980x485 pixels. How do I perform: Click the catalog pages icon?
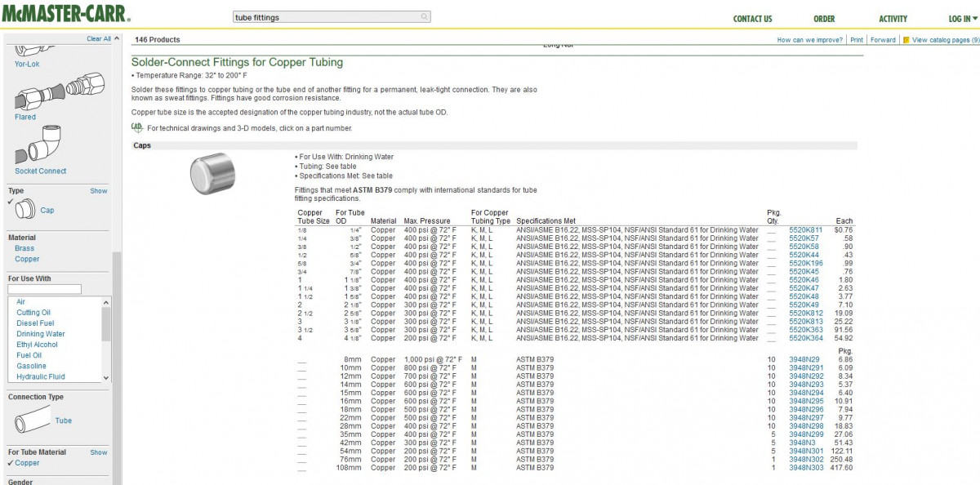coord(906,40)
